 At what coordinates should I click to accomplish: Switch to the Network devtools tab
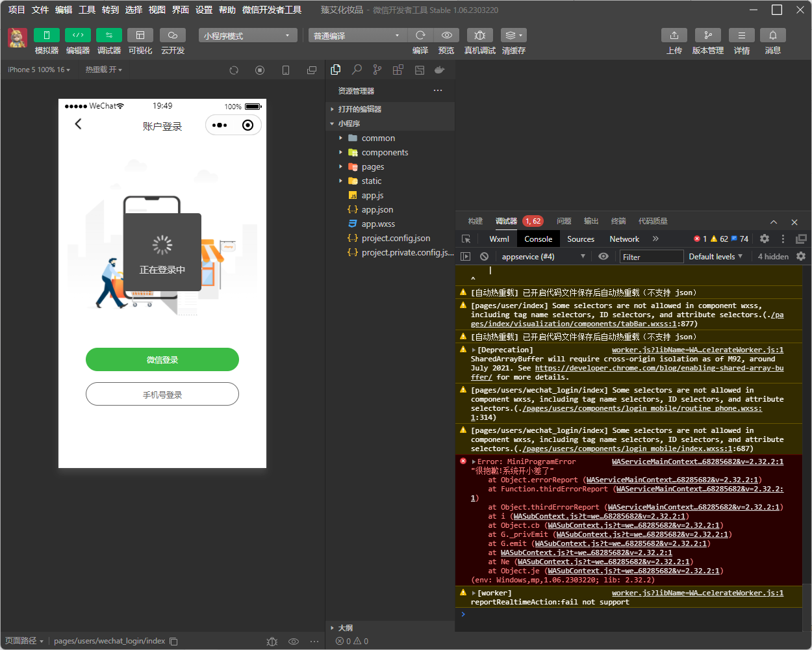pyautogui.click(x=624, y=239)
